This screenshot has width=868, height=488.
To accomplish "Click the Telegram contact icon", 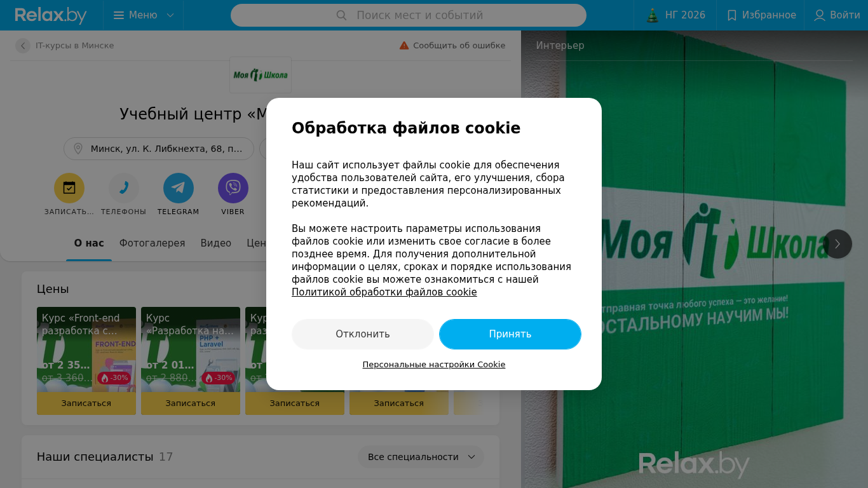I will coord(179,188).
